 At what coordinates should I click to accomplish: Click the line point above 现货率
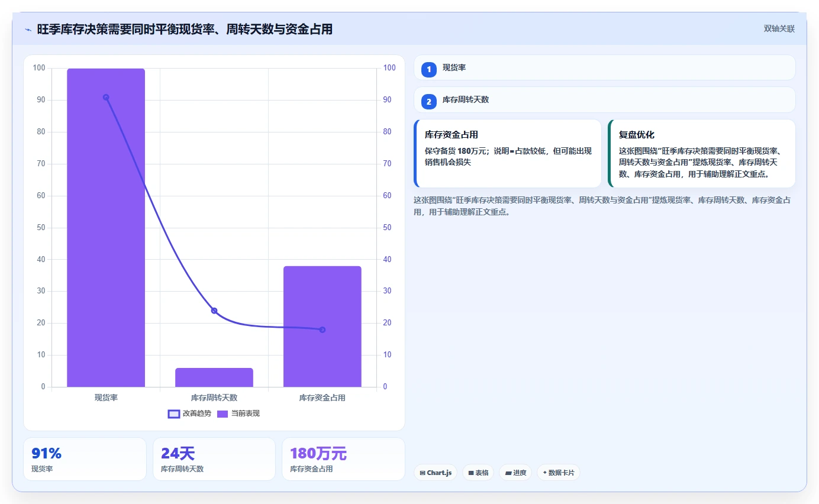click(106, 97)
